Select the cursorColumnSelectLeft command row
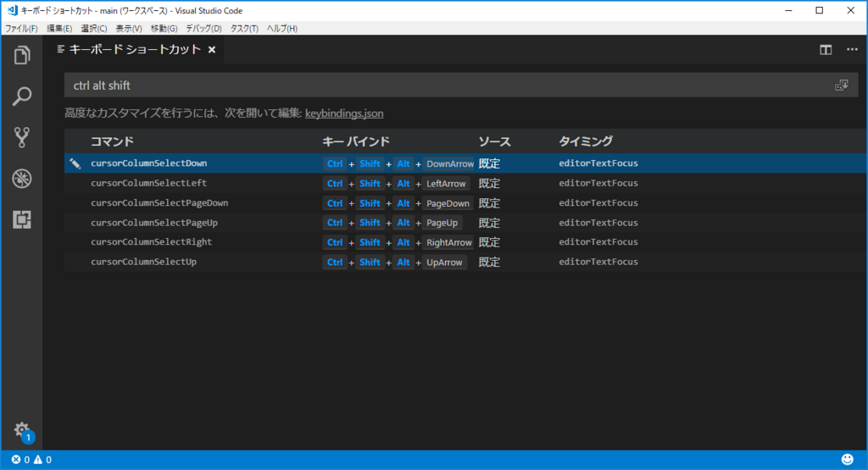 coord(465,183)
